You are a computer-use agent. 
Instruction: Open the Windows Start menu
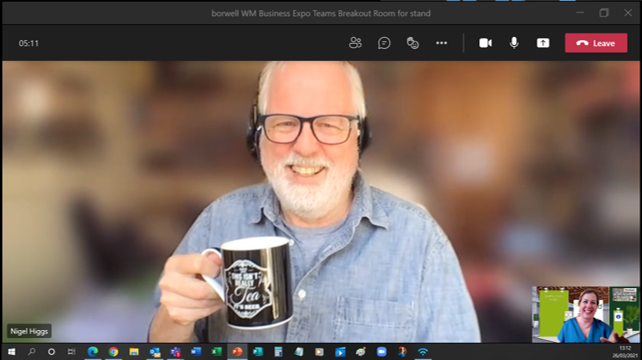point(11,352)
